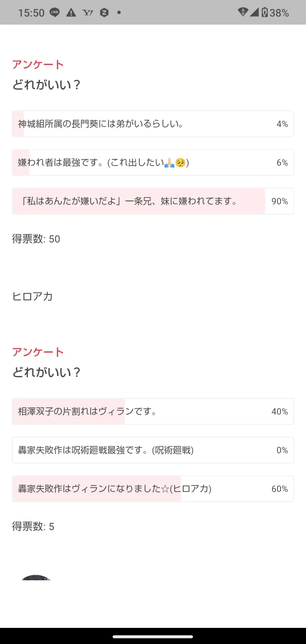The width and height of the screenshot is (306, 644).
Task: Tap the 得票数: 5 vote count
Action: click(x=33, y=527)
